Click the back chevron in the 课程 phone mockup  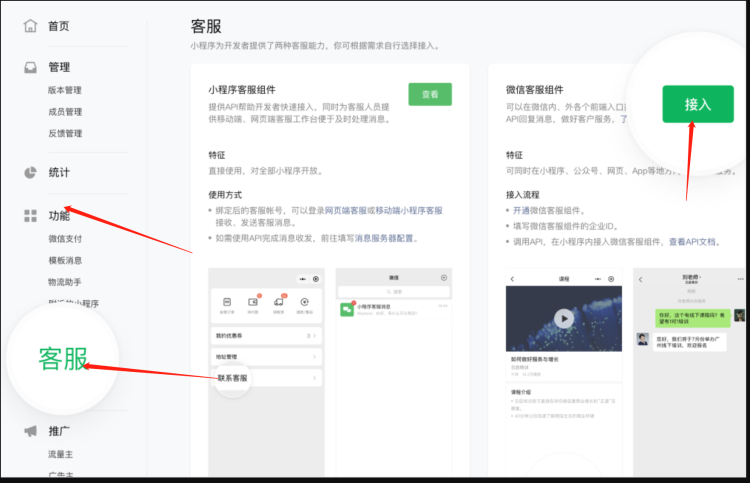tap(512, 279)
